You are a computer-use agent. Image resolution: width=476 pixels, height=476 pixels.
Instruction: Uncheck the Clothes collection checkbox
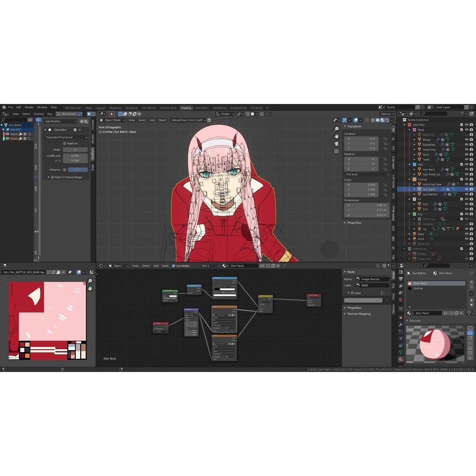click(461, 179)
